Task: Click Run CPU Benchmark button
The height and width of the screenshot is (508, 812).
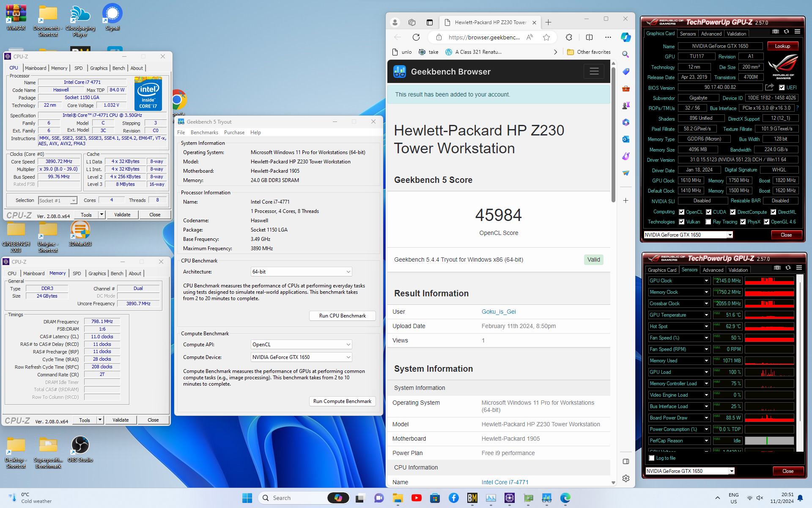Action: (343, 316)
